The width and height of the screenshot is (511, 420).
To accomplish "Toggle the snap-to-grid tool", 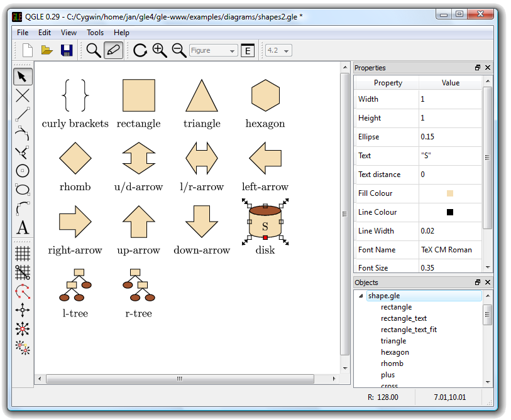I will pos(23,272).
